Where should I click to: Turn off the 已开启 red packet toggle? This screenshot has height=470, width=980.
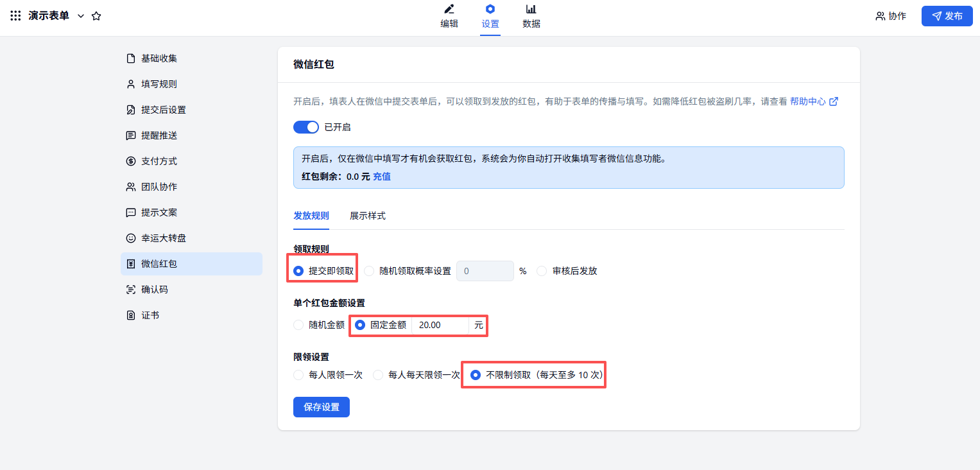click(306, 127)
